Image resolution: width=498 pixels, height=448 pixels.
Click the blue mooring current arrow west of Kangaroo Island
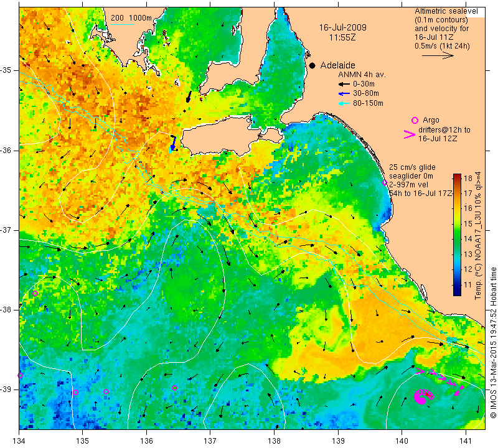point(173,143)
